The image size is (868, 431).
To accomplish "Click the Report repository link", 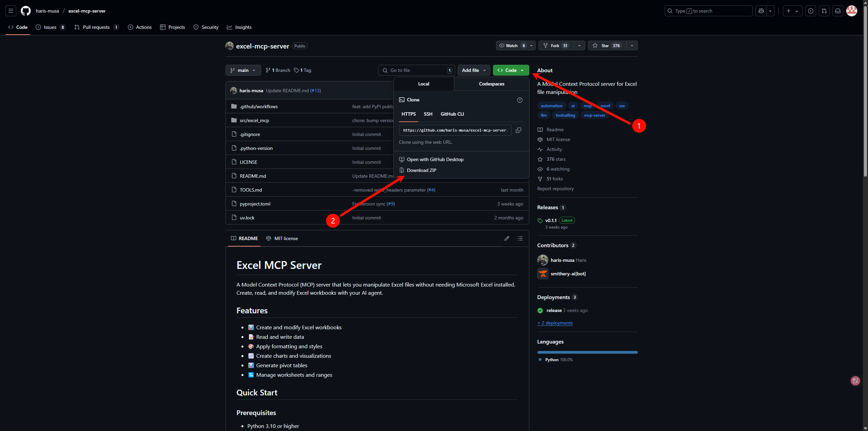I will (555, 189).
